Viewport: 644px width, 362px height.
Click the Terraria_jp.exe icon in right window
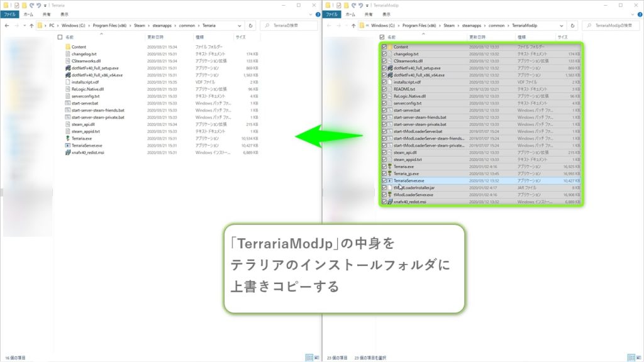click(x=389, y=173)
